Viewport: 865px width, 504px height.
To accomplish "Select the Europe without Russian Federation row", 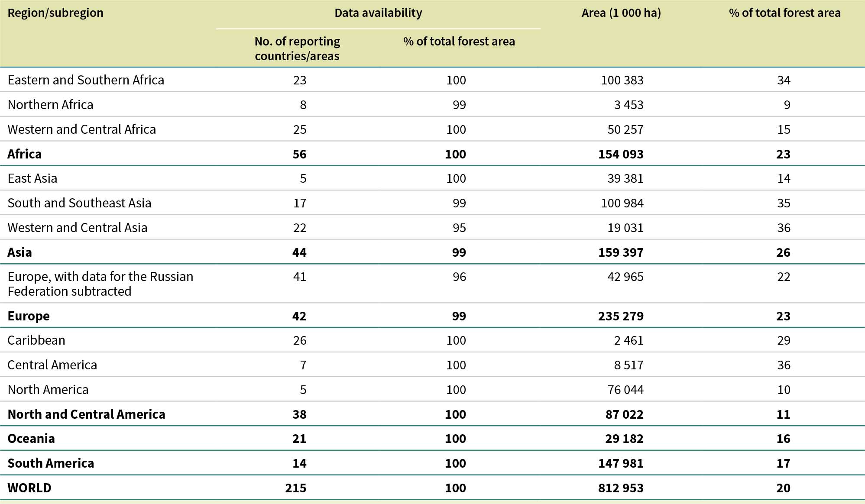I will 100,284.
